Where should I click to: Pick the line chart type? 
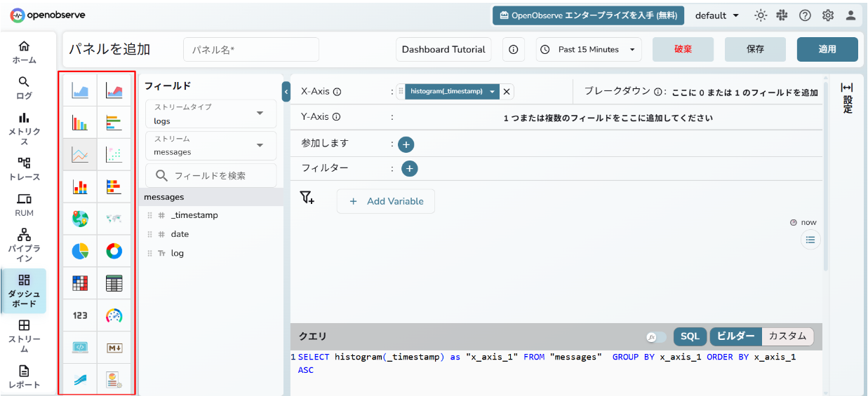(80, 155)
